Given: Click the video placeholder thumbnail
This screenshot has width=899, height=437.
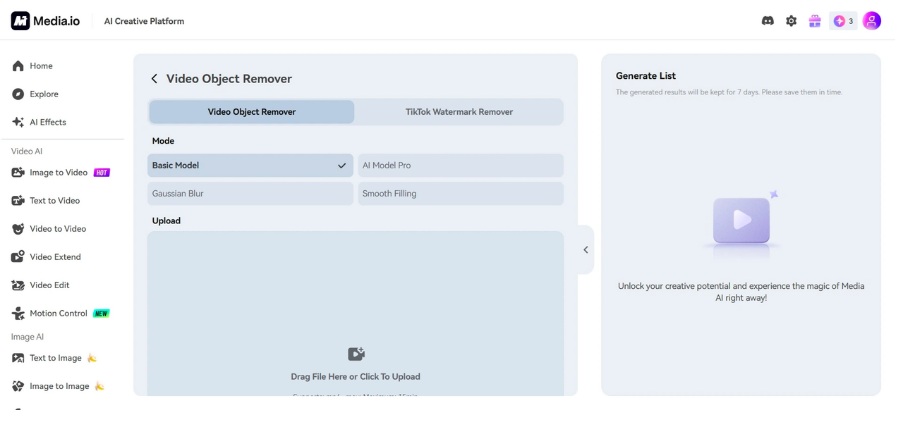Looking at the screenshot, I should point(741,221).
